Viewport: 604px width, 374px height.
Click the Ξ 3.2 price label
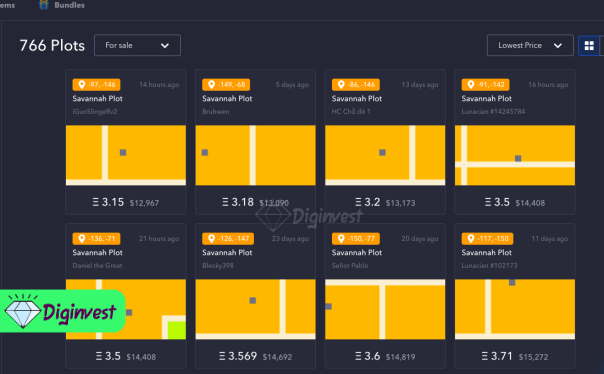click(x=368, y=202)
